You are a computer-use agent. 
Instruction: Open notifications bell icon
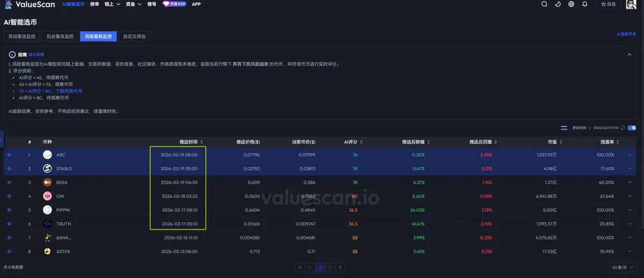(x=585, y=4)
